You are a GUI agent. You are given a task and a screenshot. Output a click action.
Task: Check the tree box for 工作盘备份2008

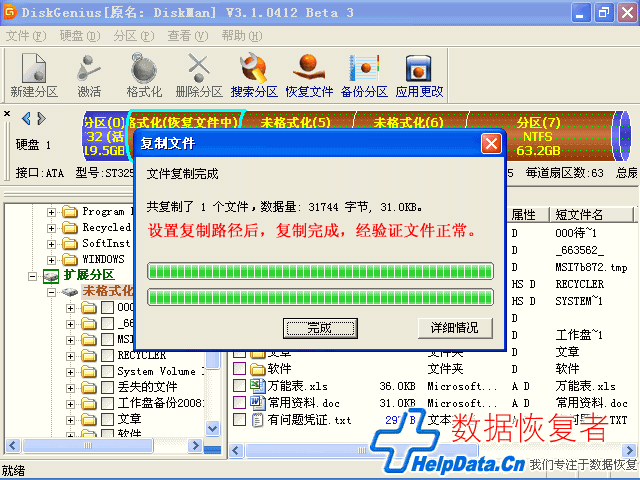click(x=107, y=404)
